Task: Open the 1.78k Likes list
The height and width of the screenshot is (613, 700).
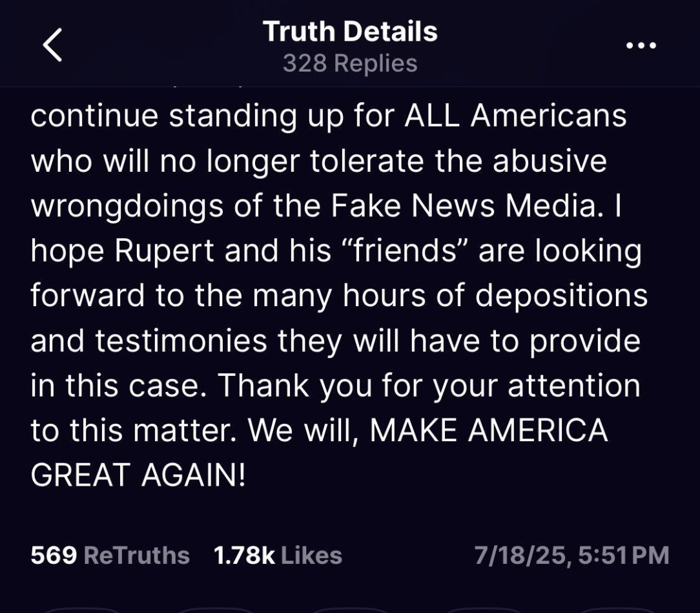Action: pos(278,556)
